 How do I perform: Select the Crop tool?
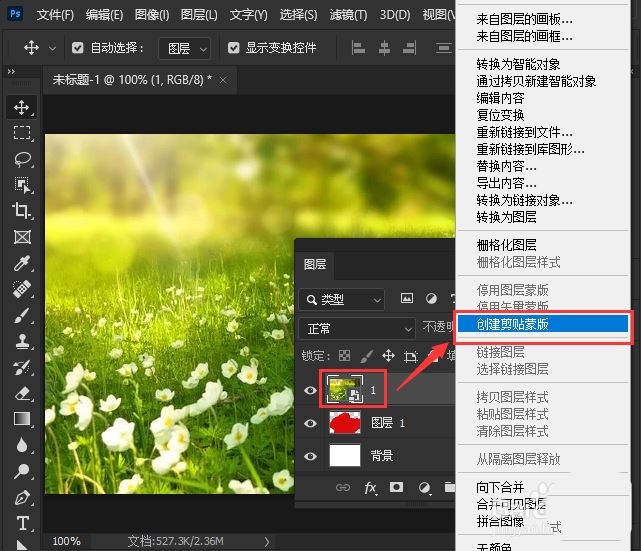click(x=22, y=211)
